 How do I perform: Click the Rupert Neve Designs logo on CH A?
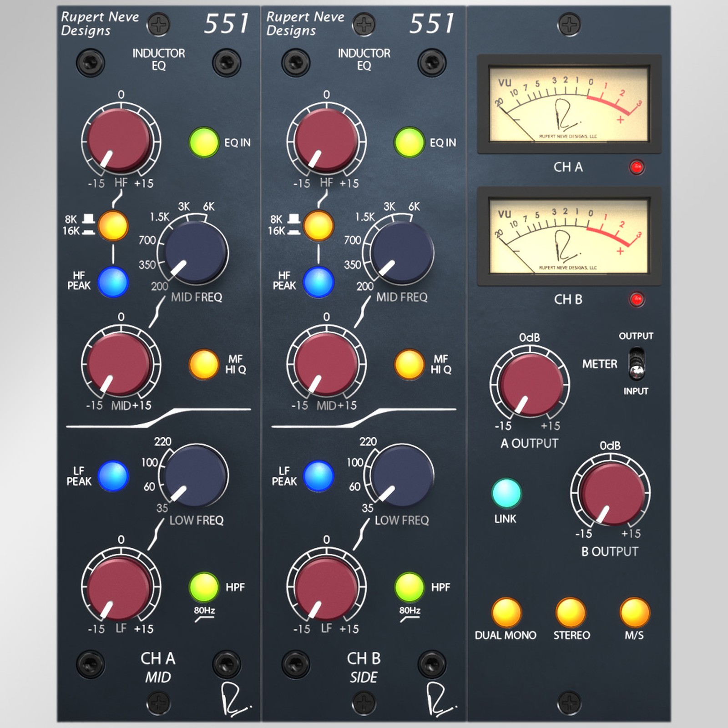tap(100, 24)
